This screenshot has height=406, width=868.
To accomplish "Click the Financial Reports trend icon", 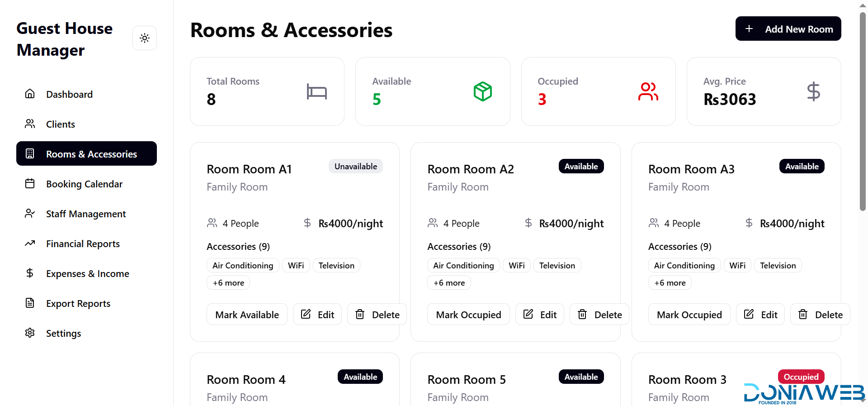I will click(x=30, y=244).
